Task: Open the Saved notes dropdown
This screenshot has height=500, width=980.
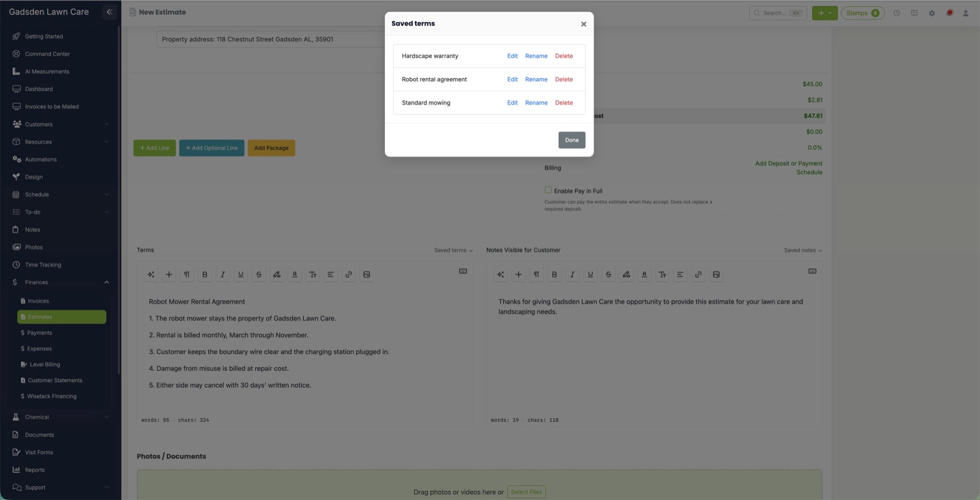Action: [x=803, y=250]
